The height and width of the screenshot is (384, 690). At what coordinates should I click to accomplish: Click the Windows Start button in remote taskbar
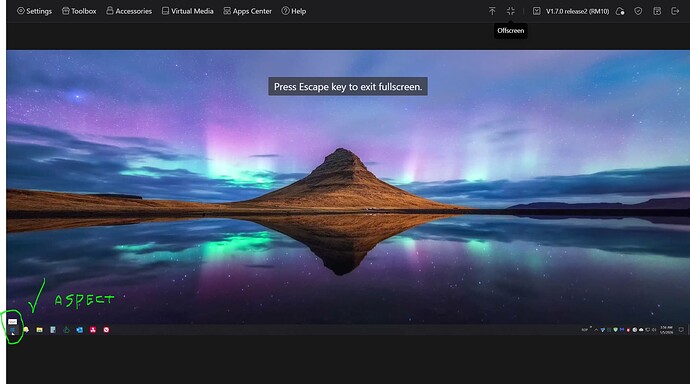click(12, 329)
